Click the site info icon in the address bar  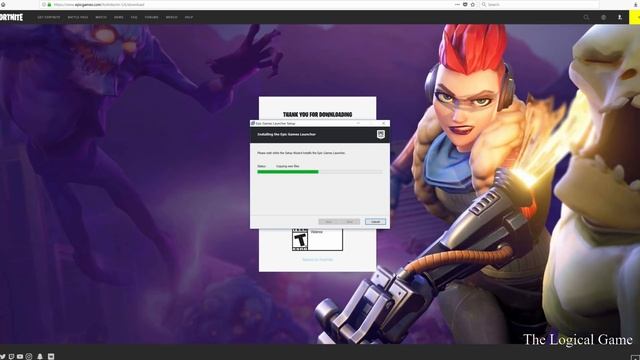pyautogui.click(x=44, y=4)
